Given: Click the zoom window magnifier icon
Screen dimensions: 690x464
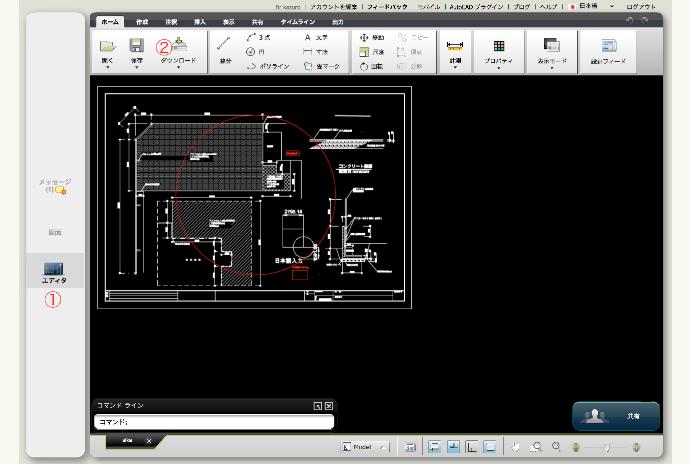Looking at the screenshot, I should click(x=536, y=447).
